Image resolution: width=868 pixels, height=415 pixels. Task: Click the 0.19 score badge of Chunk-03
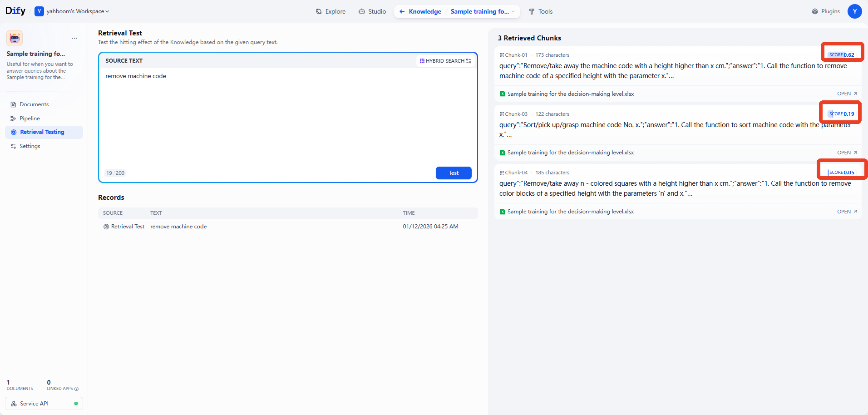coord(841,114)
